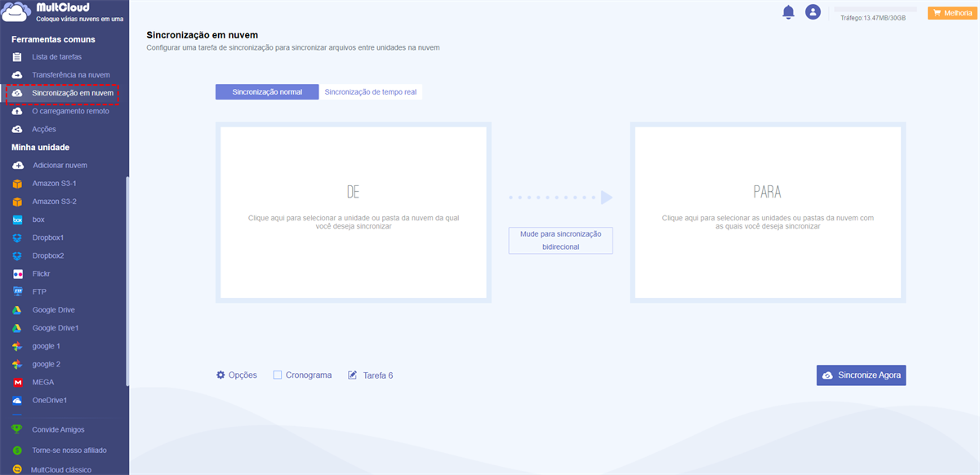Click the Tarefa 6 edit pencil icon
This screenshot has height=475, width=980.
point(353,375)
